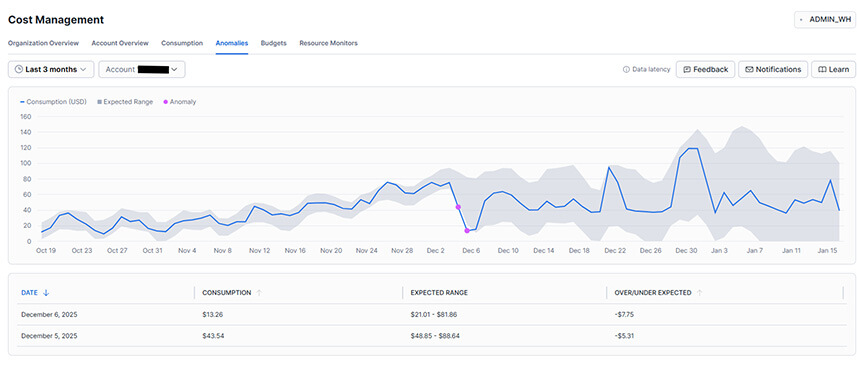The height and width of the screenshot is (368, 857).
Task: Click the $48.85 - $88.64 expected range cell
Action: pyautogui.click(x=435, y=336)
